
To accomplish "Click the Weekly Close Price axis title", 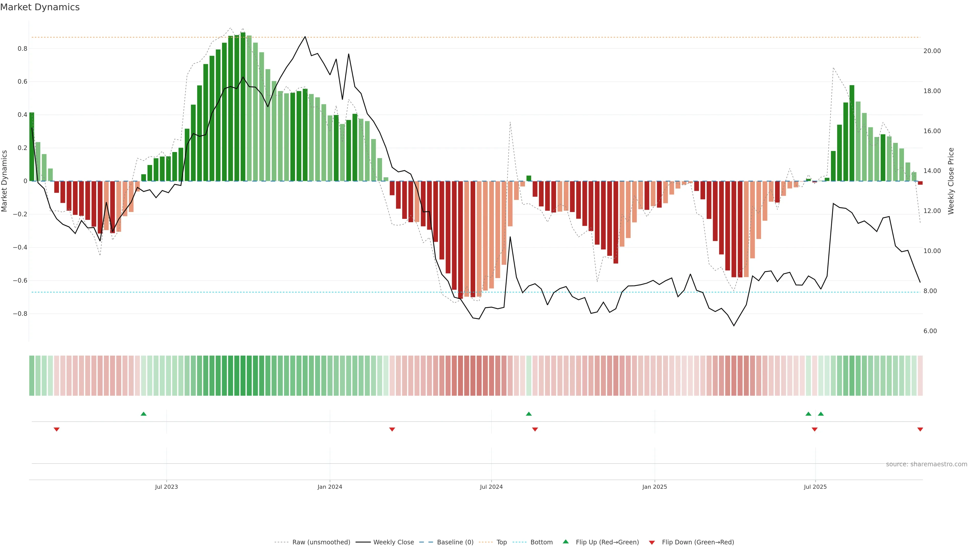I will [x=951, y=181].
